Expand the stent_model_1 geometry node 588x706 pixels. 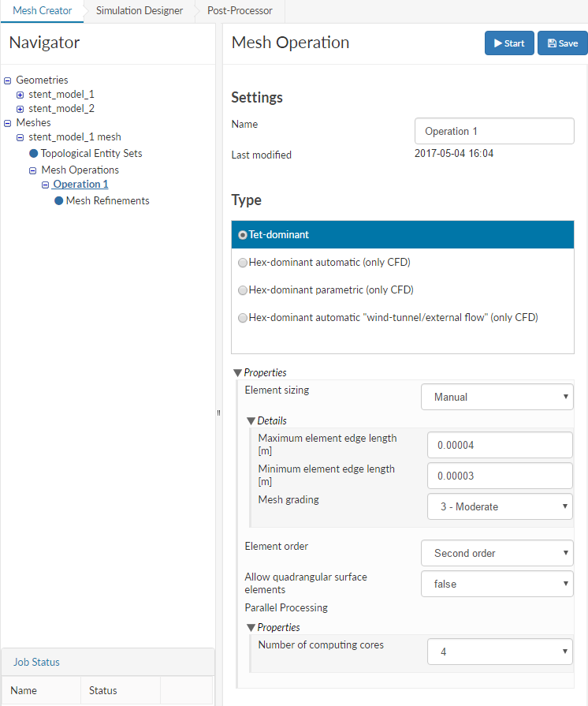tap(20, 94)
